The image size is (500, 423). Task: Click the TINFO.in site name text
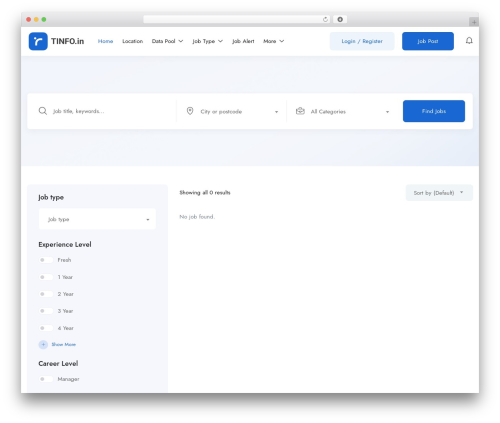click(x=67, y=41)
